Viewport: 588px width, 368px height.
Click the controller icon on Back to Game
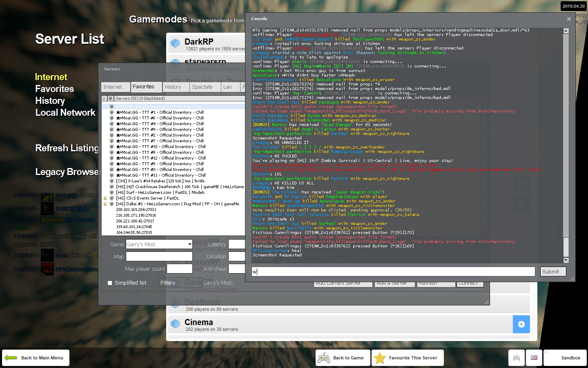pos(324,358)
